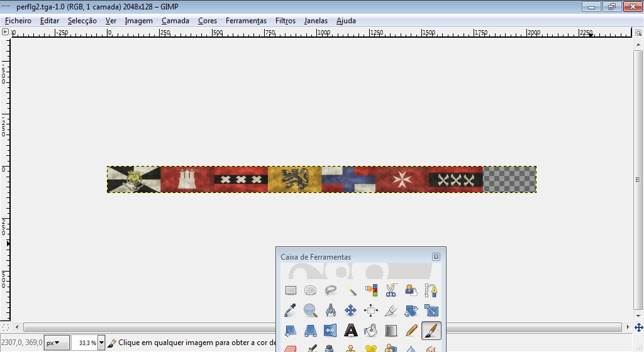
Task: Click the horizontal scrollbar track
Action: (x=323, y=327)
